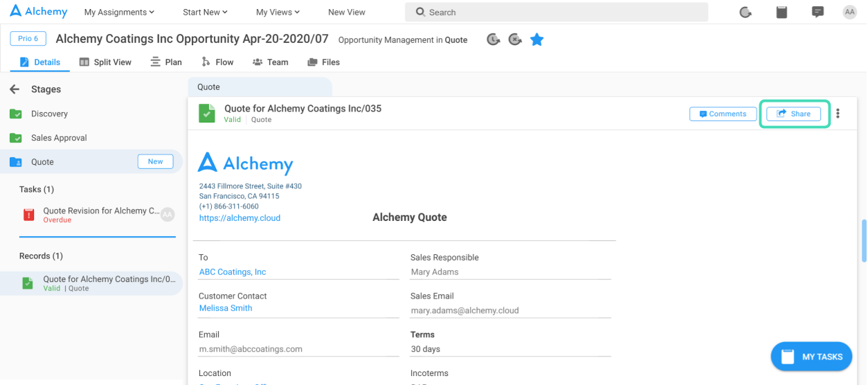The width and height of the screenshot is (868, 385).
Task: Click first clock icon beside opportunity title
Action: [x=493, y=39]
